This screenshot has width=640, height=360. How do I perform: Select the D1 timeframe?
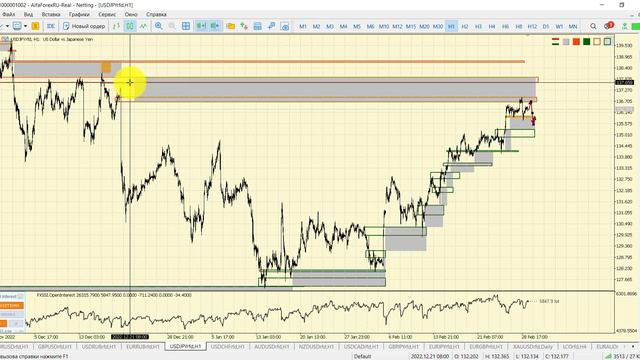pos(546,26)
